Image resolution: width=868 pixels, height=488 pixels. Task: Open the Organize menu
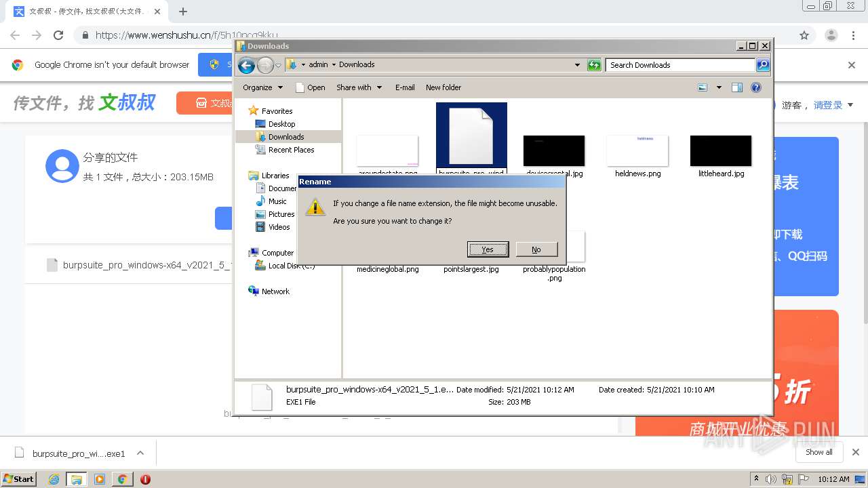[x=262, y=87]
